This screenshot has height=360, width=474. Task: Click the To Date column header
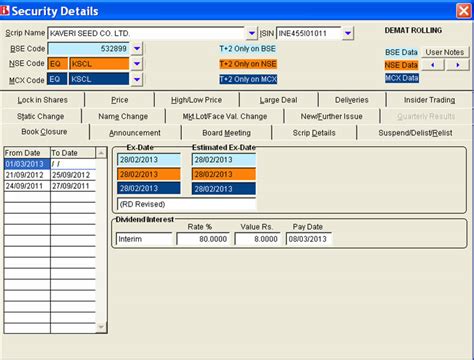tap(73, 153)
